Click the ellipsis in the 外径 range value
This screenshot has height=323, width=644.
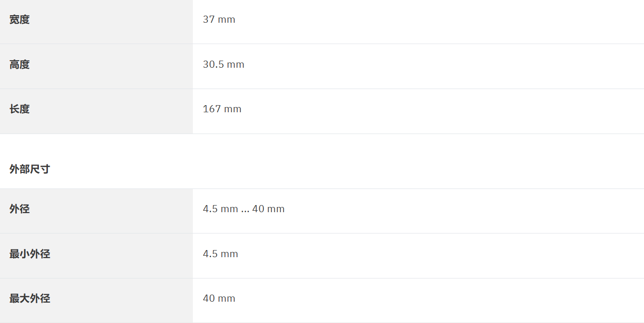245,209
